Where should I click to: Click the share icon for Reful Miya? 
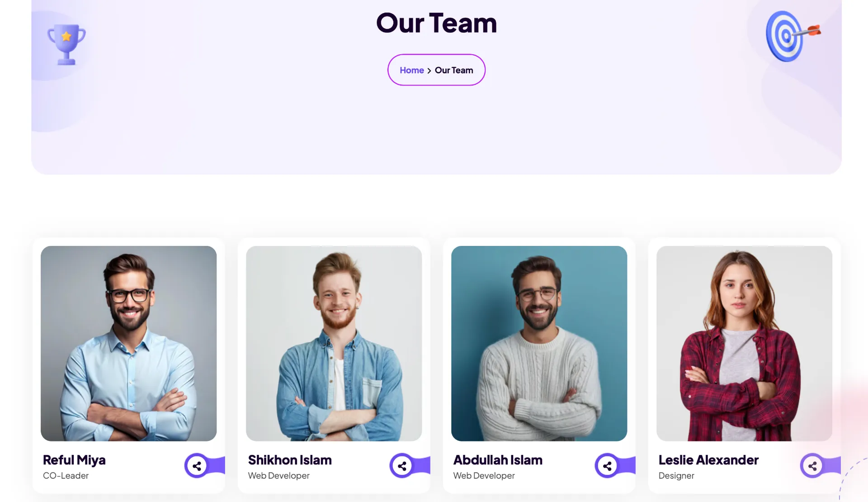click(197, 465)
